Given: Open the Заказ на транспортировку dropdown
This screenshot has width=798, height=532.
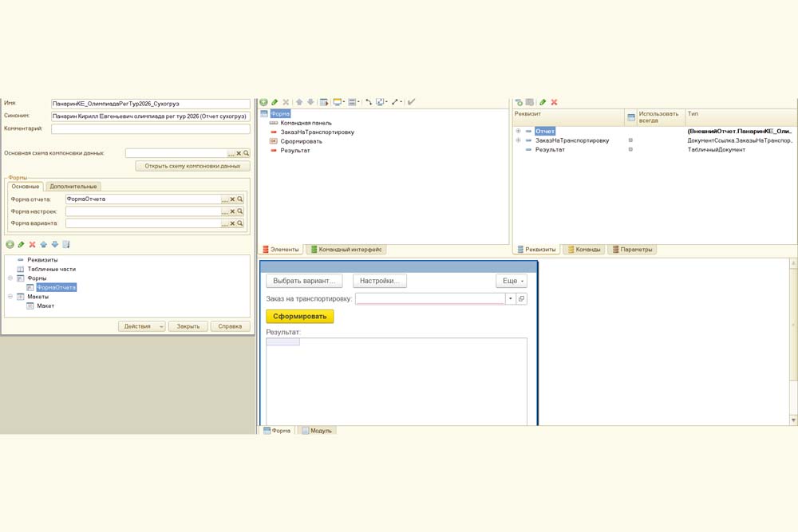Looking at the screenshot, I should pos(510,298).
